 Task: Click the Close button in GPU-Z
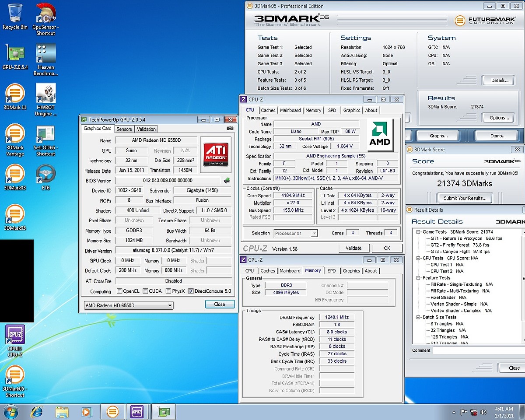click(220, 304)
